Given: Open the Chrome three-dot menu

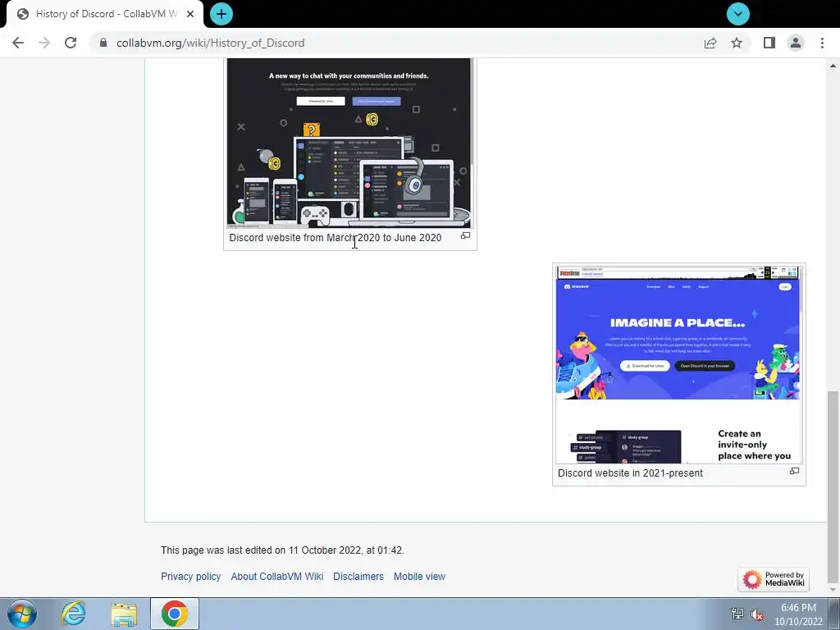Looking at the screenshot, I should [822, 43].
